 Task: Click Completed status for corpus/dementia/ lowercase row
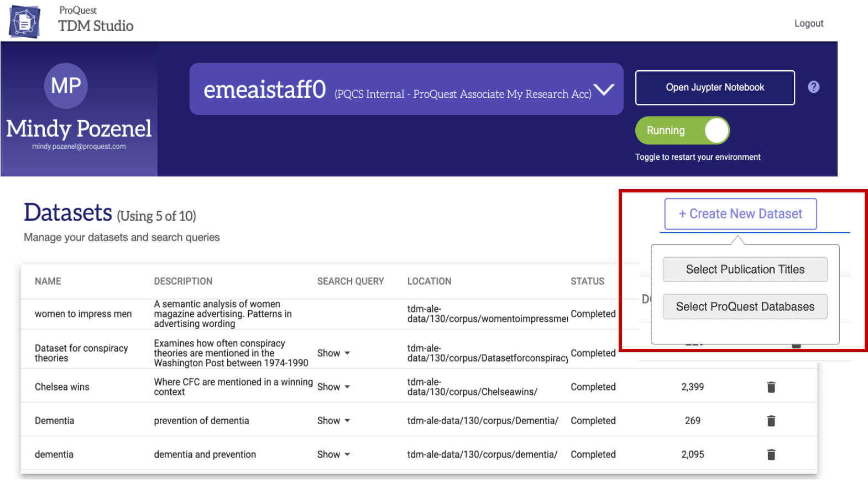click(x=593, y=455)
